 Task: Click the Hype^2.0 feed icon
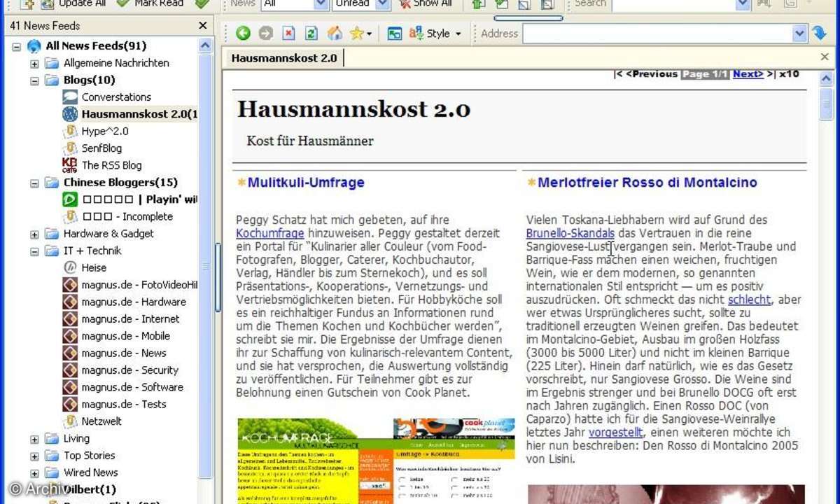point(70,131)
